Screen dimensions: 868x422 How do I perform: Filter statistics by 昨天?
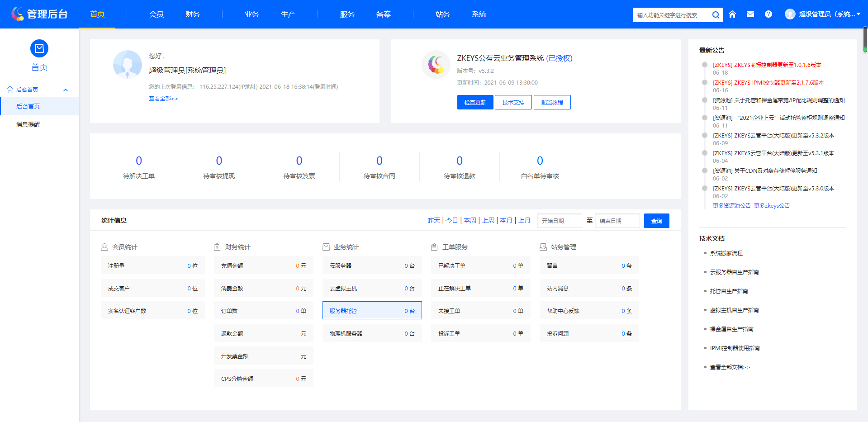pos(434,220)
